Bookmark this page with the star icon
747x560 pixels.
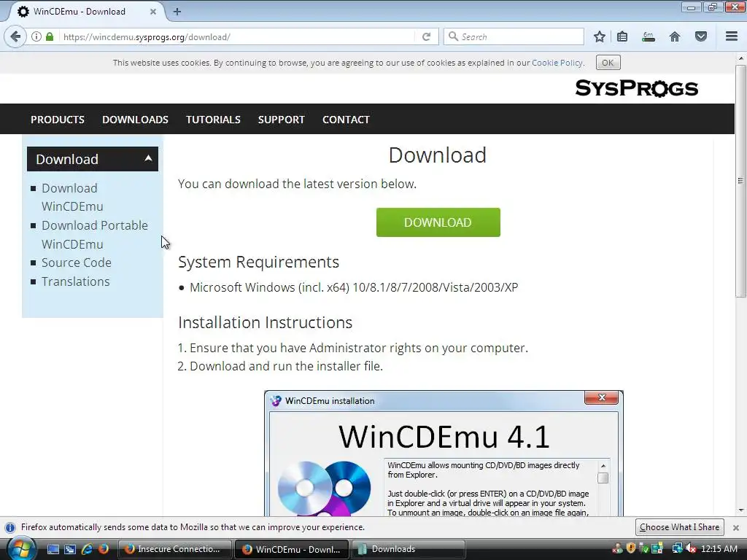[x=600, y=36]
